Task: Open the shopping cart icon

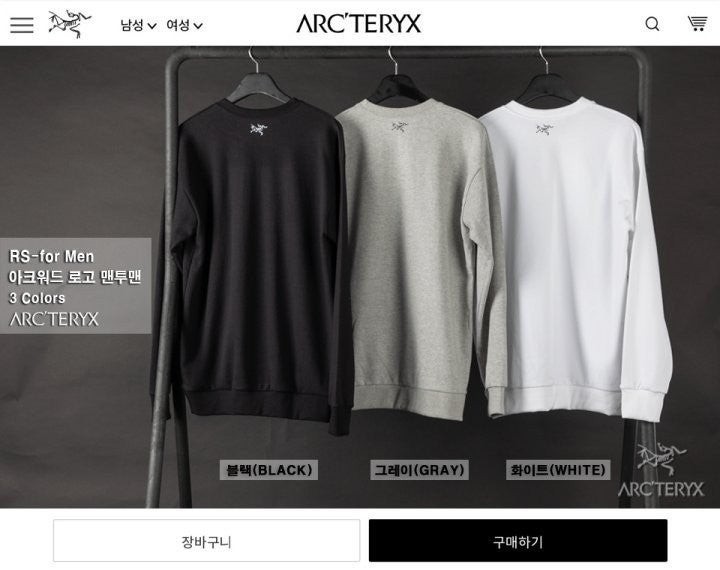Action: click(697, 23)
